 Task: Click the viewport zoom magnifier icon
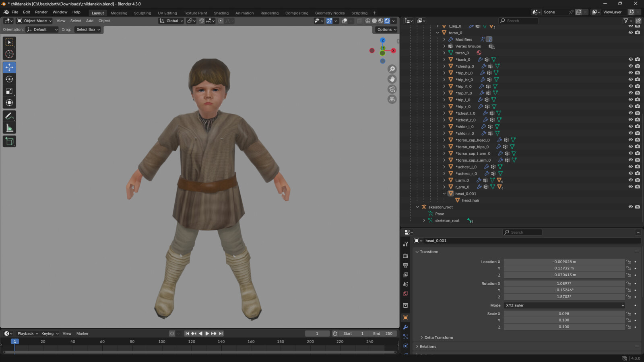[x=392, y=69]
